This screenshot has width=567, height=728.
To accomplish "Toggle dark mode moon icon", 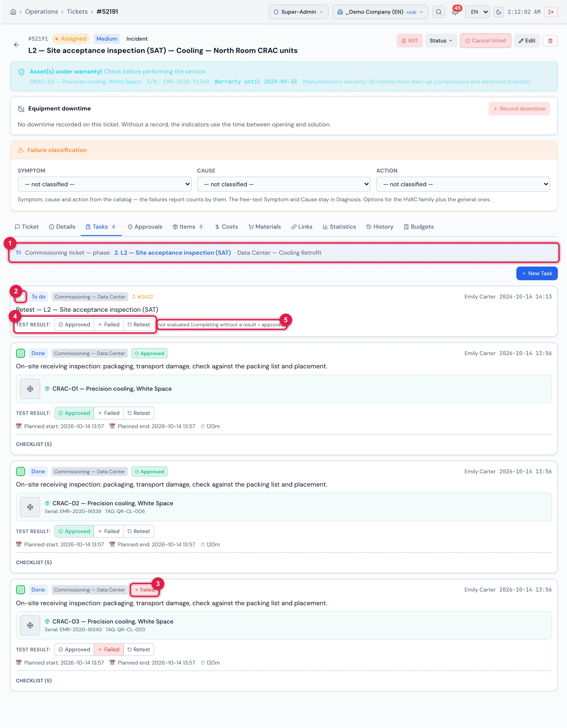I will 498,12.
